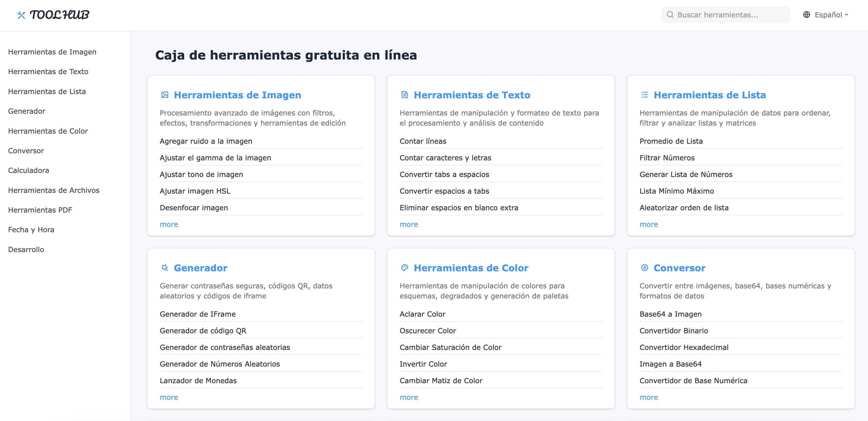The width and height of the screenshot is (868, 421).
Task: Select Herramientas PDF in the sidebar
Action: [x=40, y=210]
